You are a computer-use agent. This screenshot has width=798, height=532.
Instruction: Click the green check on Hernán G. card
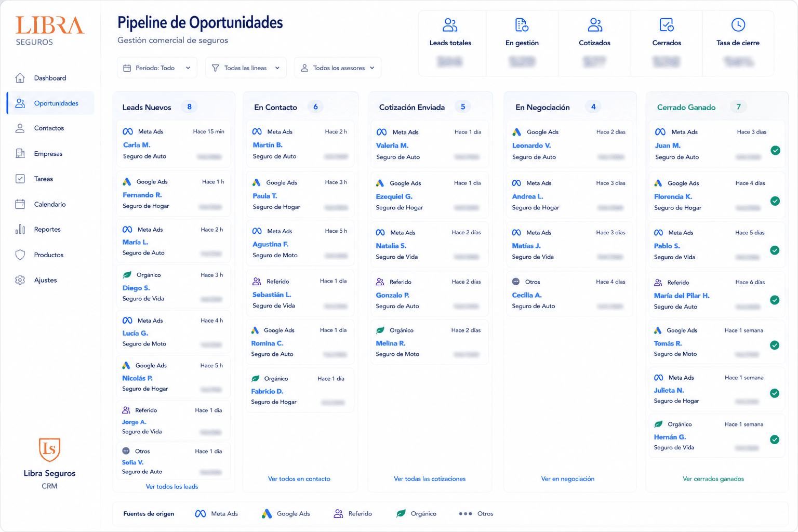click(x=775, y=440)
